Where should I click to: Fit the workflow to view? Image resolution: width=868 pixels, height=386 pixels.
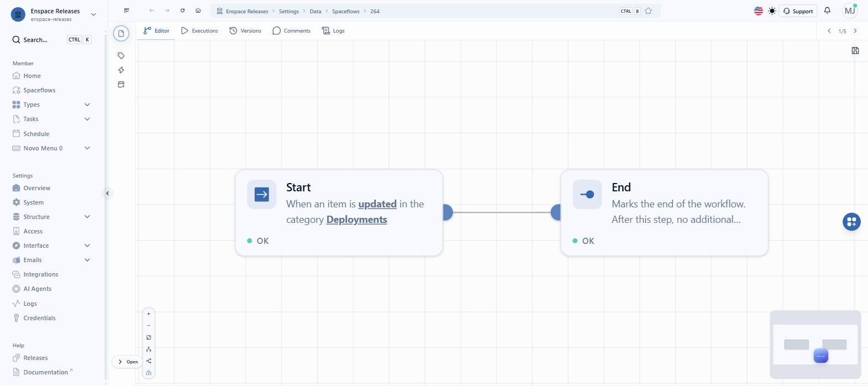[148, 337]
